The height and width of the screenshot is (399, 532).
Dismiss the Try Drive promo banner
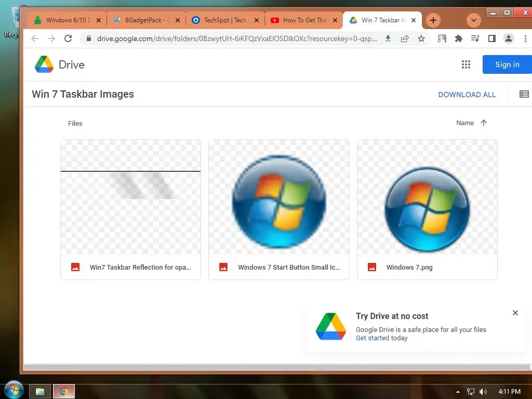tap(515, 312)
